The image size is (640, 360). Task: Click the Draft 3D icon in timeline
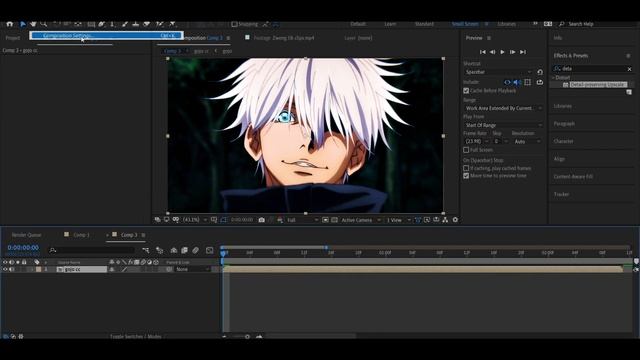[160, 250]
